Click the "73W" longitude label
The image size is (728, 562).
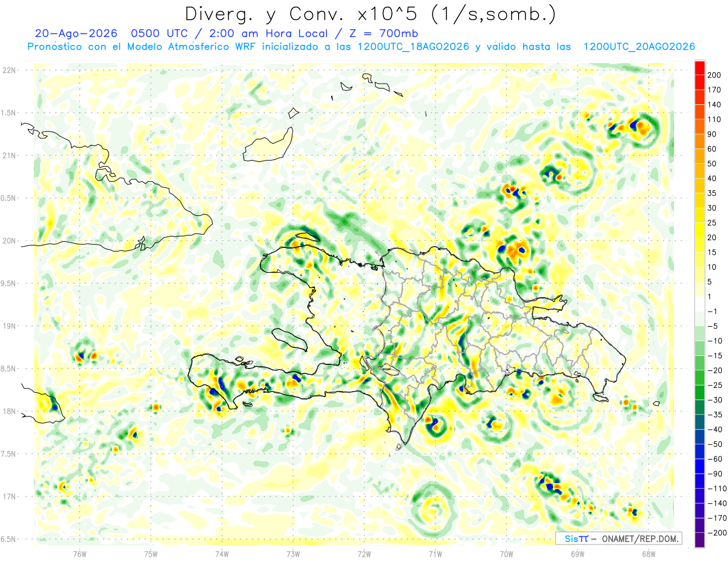click(x=293, y=554)
